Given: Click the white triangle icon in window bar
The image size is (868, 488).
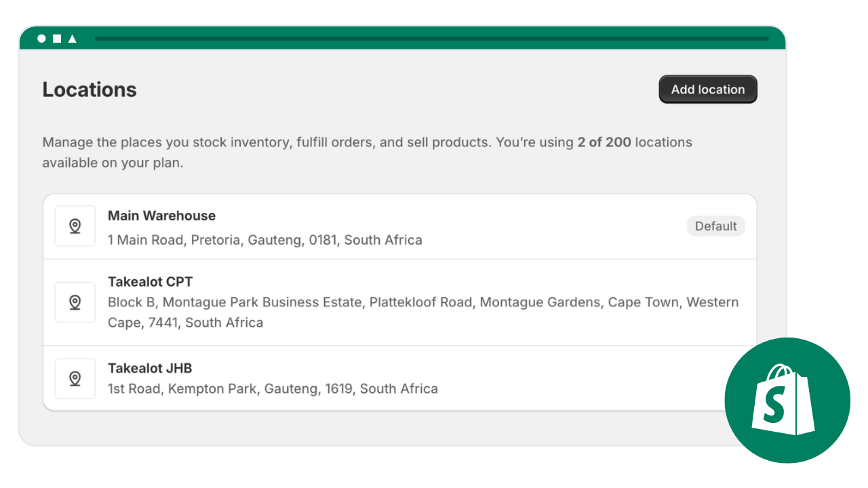Looking at the screenshot, I should tap(73, 39).
